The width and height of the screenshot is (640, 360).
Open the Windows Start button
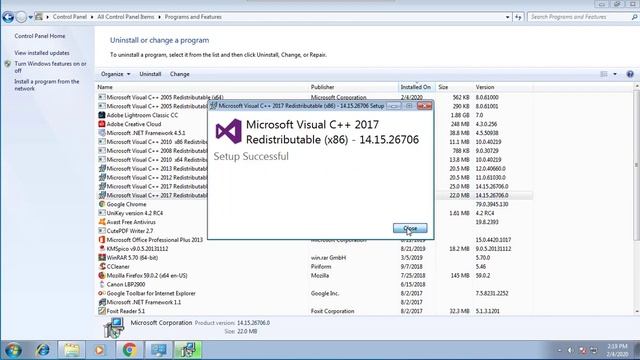coord(13,350)
